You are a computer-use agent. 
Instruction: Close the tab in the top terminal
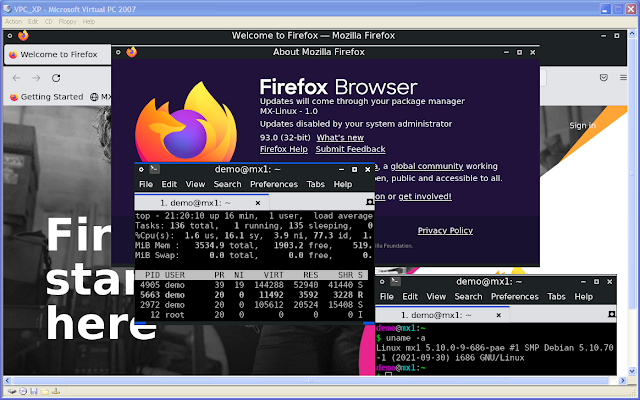tap(258, 203)
